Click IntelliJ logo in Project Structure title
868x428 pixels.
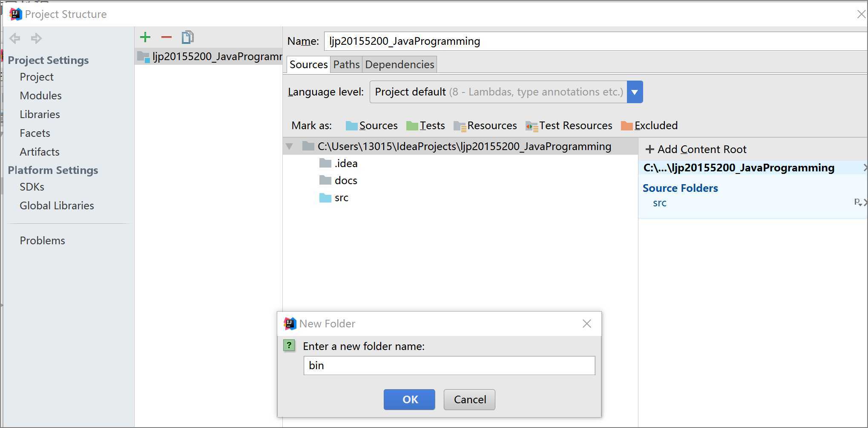[16, 14]
